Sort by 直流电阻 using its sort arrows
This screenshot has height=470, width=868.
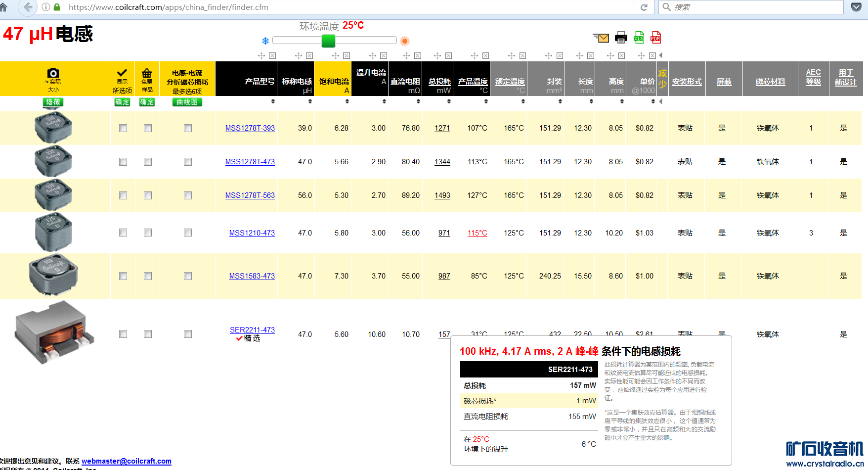(x=418, y=101)
